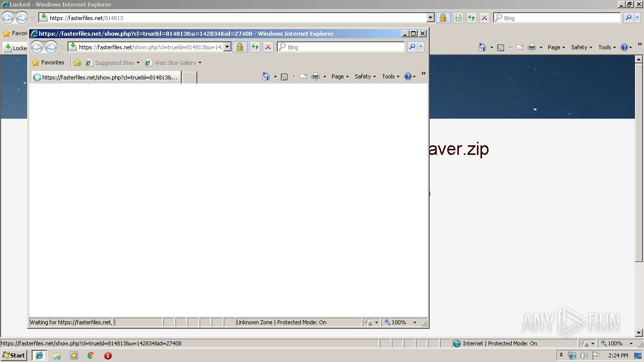Open the Start menu
Viewport: 644px width, 362px height.
coord(14,355)
